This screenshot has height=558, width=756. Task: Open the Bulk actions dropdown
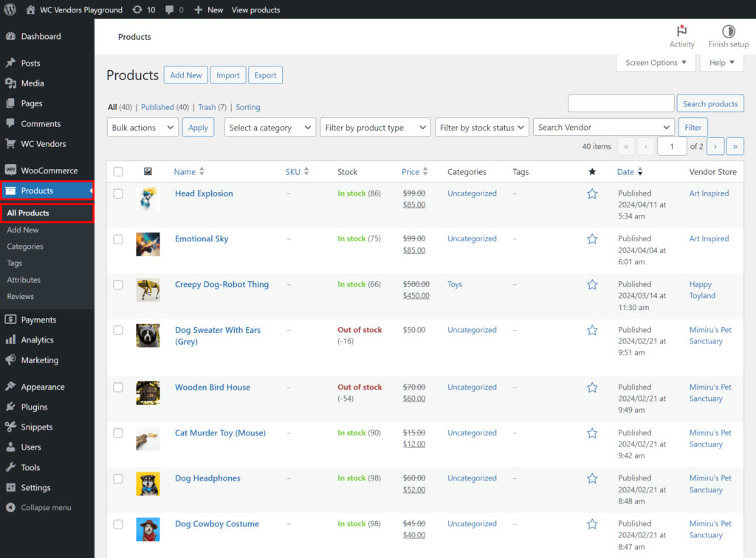pyautogui.click(x=142, y=127)
